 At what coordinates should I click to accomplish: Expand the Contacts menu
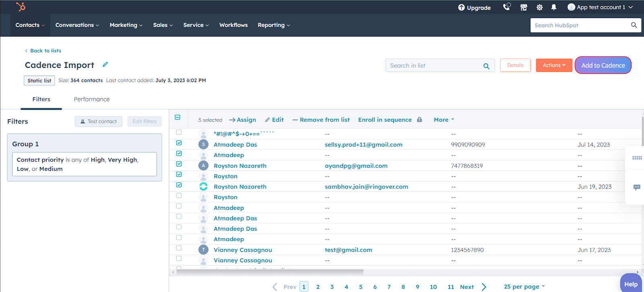30,25
